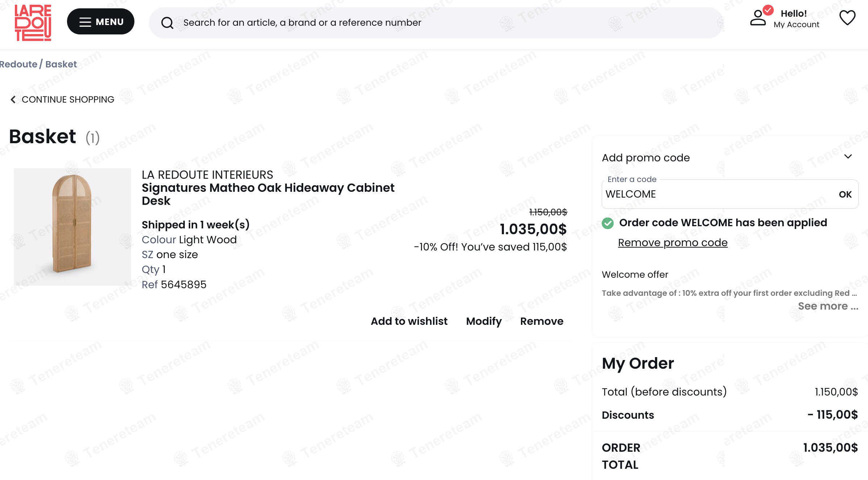The height and width of the screenshot is (480, 868).
Task: Click the back arrow before Continue Shopping
Action: point(13,99)
